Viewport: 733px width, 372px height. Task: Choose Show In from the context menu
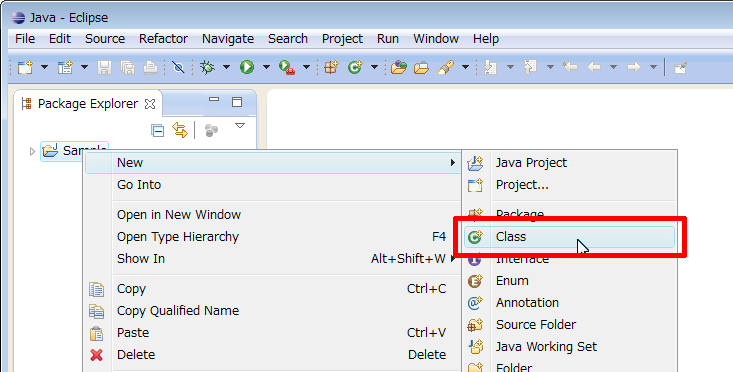273,258
